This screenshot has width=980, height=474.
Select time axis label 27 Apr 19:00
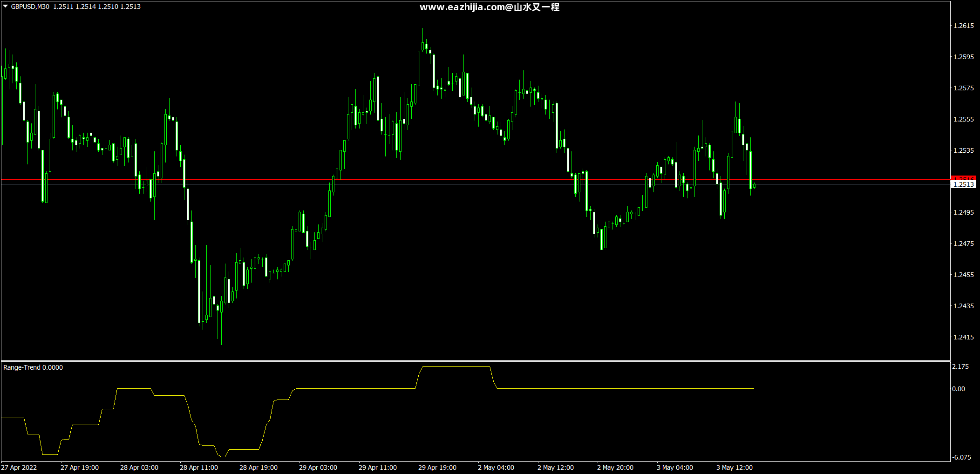[80, 467]
